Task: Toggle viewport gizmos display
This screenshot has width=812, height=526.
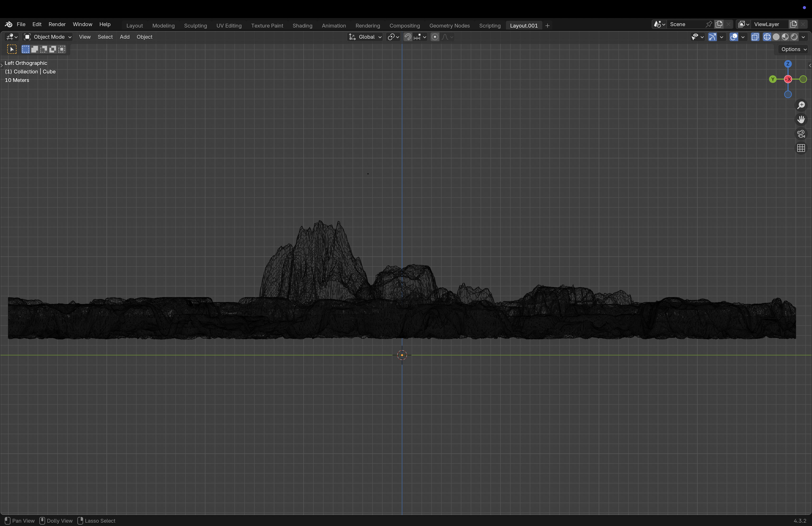Action: coord(712,37)
